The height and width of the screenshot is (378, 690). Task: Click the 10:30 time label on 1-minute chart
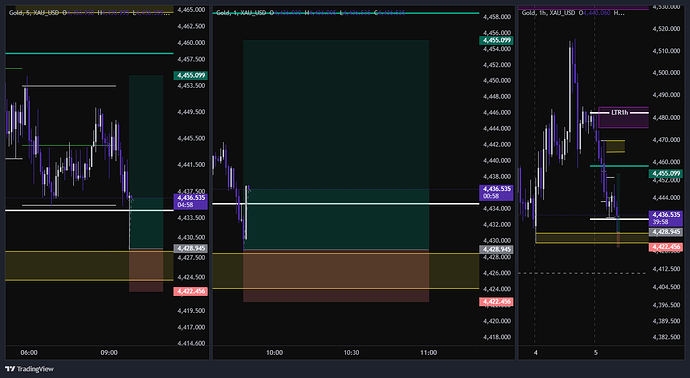pos(351,352)
